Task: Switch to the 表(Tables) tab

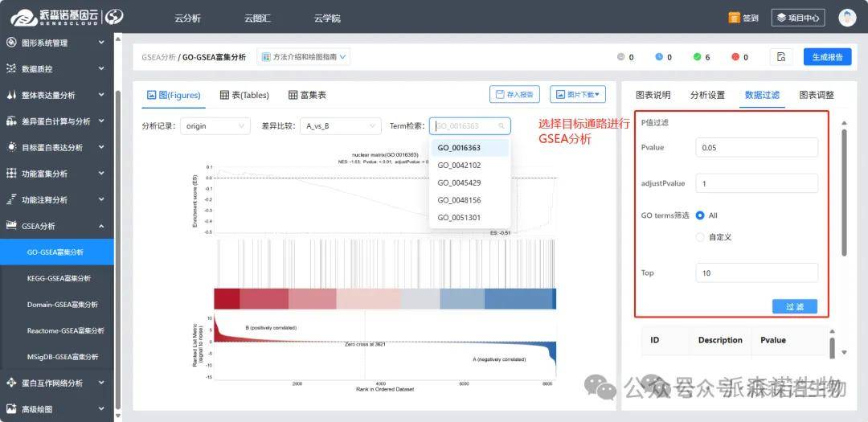Action: point(244,95)
